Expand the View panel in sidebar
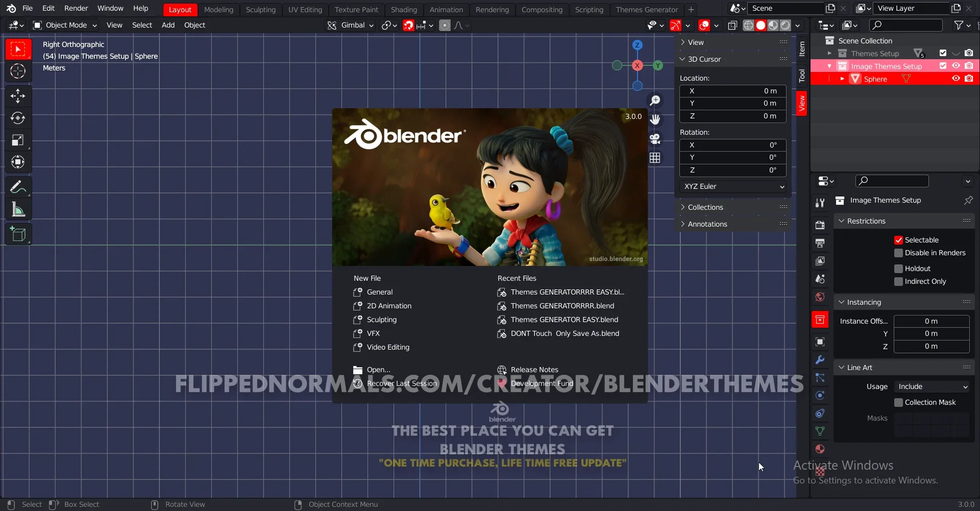This screenshot has width=980, height=511. coord(733,42)
